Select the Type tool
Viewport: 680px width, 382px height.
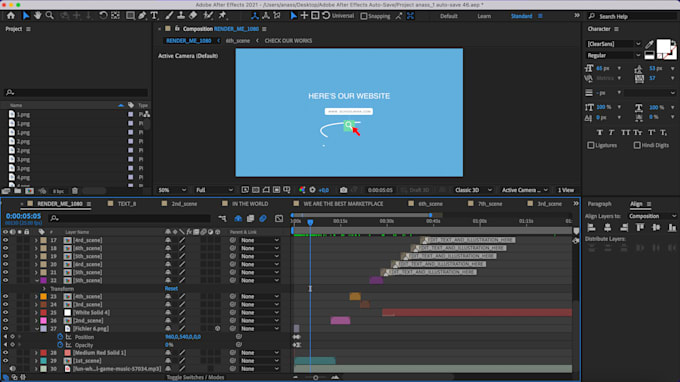(x=154, y=16)
